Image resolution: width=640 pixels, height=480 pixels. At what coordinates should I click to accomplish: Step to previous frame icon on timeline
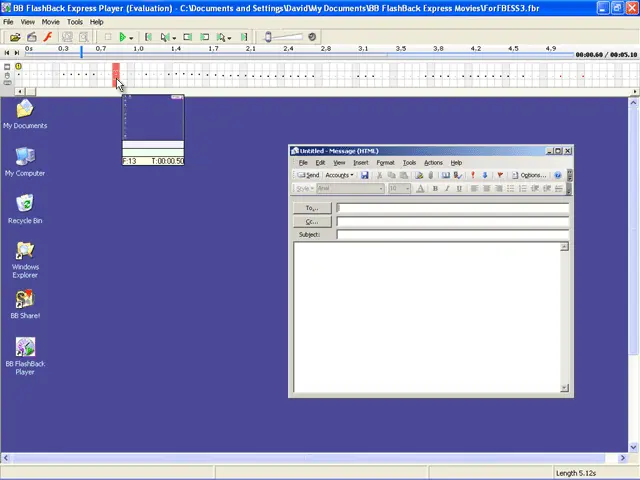pos(7,53)
